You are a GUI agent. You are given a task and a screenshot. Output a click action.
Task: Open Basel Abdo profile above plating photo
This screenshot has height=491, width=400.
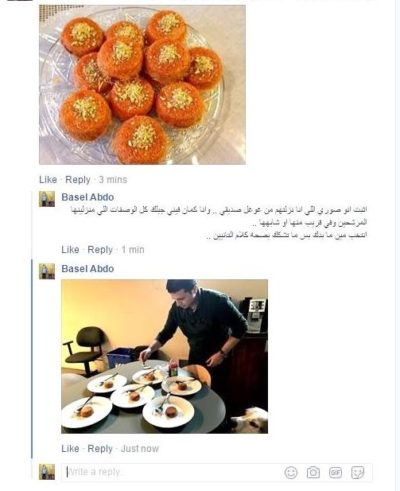[88, 269]
